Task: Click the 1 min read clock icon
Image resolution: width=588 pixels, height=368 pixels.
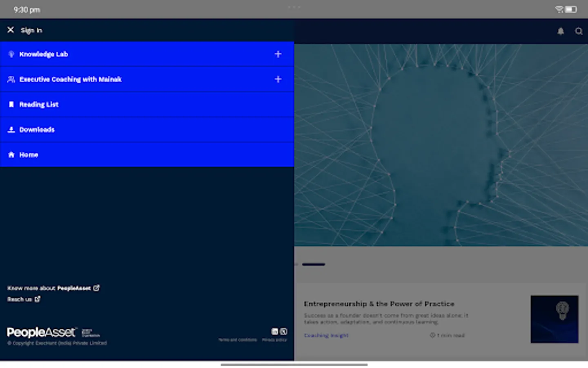Action: pos(432,335)
